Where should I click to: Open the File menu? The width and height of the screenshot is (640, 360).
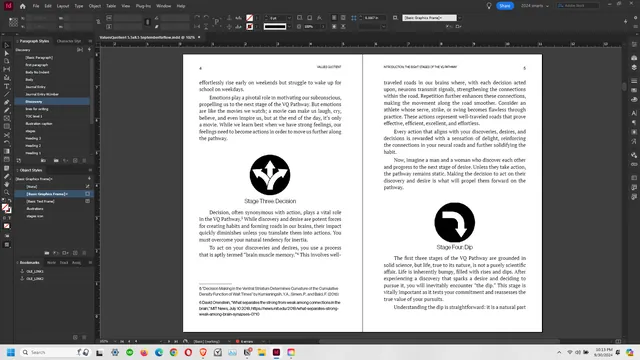point(36,6)
